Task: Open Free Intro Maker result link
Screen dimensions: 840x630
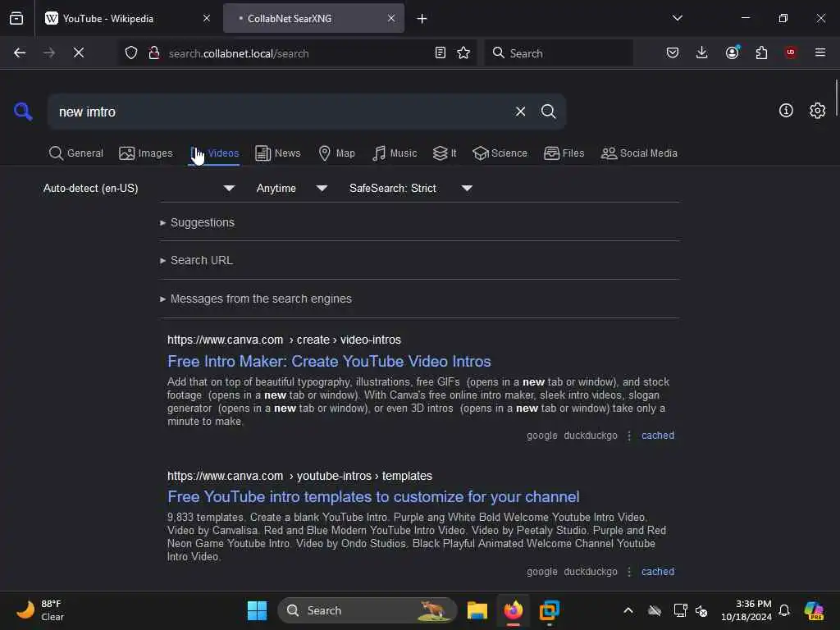Action: click(329, 361)
